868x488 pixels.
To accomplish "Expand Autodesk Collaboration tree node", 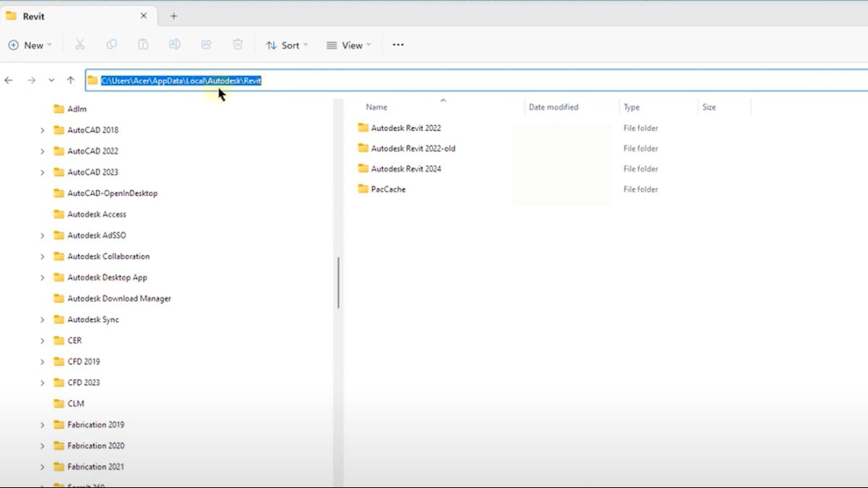I will pos(42,257).
